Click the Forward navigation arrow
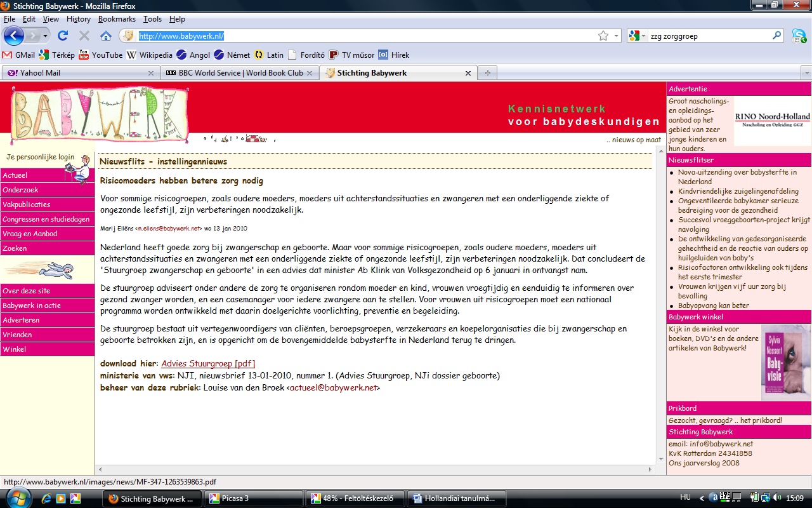The height and width of the screenshot is (508, 812). point(33,36)
